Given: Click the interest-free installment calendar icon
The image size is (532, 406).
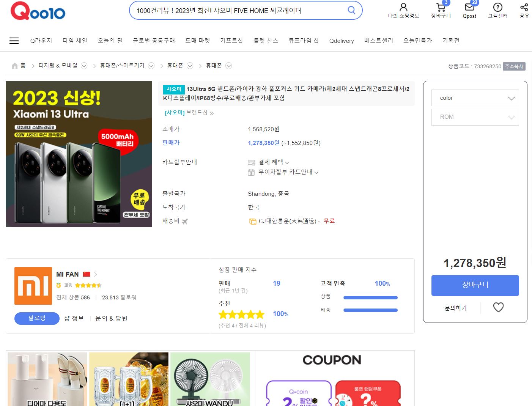Looking at the screenshot, I should pos(251,172).
